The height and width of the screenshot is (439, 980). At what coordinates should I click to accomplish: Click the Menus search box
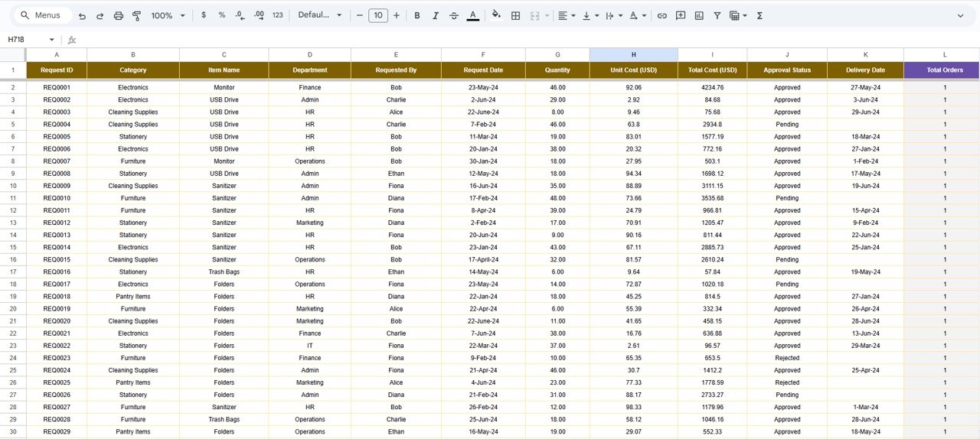tap(46, 15)
